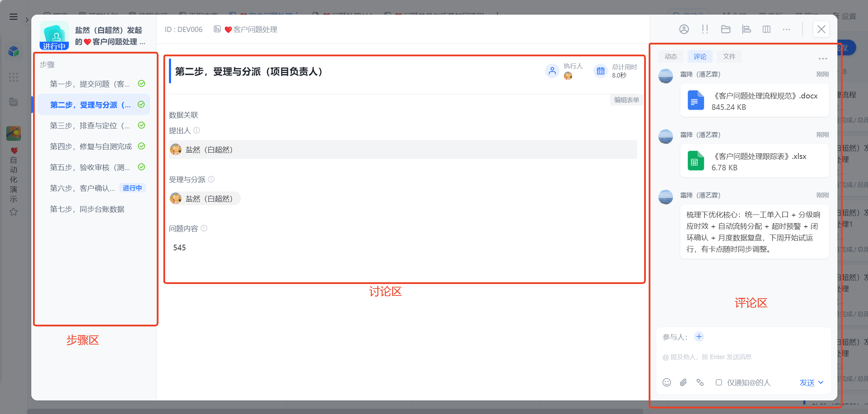Viewport: 868px width, 414px height.
Task: Switch to the 文件 tab
Action: [x=729, y=56]
